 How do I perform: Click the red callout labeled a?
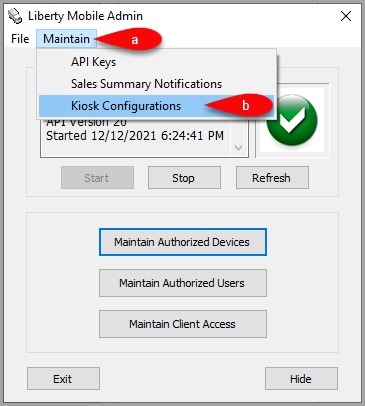(x=129, y=39)
